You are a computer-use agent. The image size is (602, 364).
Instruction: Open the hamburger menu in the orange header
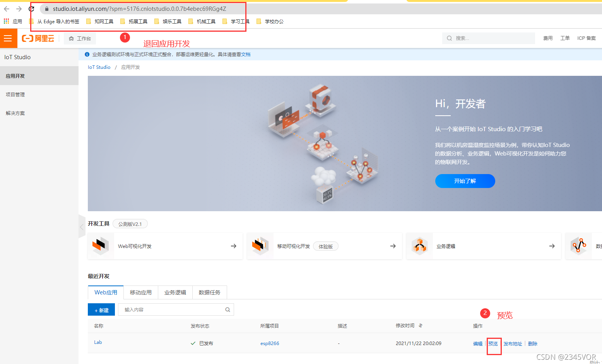pos(8,38)
